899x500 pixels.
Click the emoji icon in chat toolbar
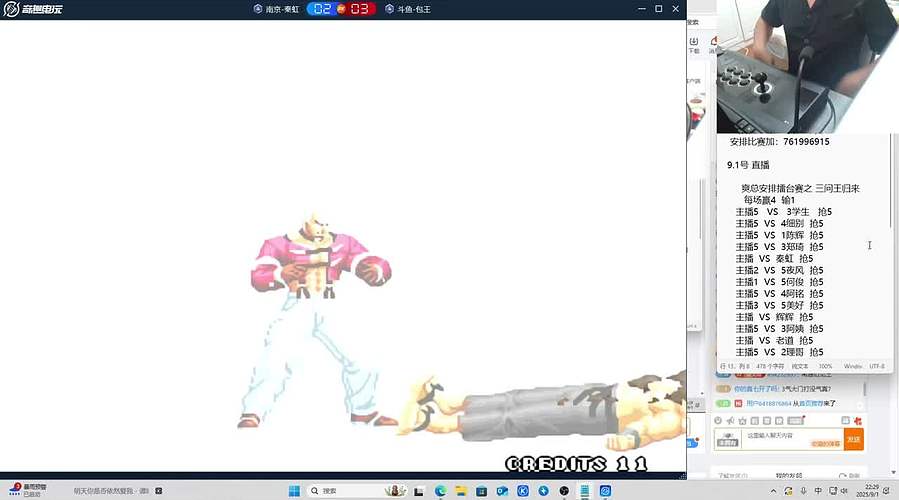click(x=718, y=420)
